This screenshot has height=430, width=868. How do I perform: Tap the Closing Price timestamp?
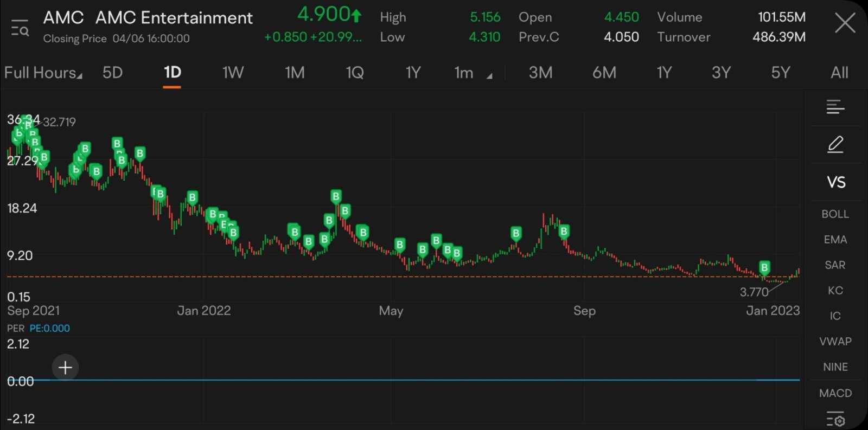point(117,38)
